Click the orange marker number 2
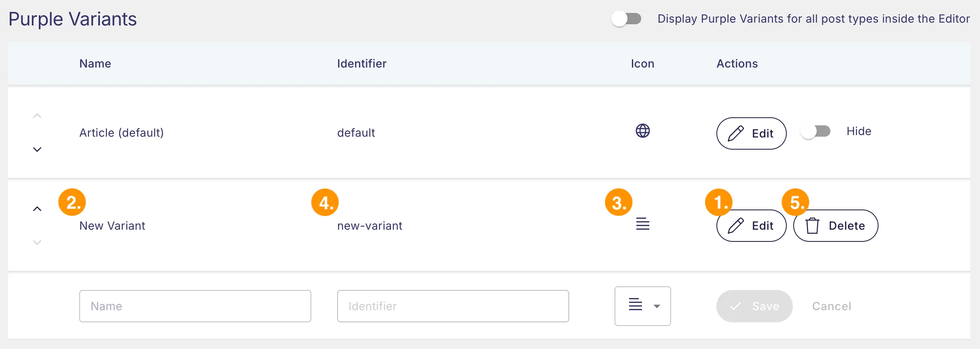 [72, 202]
